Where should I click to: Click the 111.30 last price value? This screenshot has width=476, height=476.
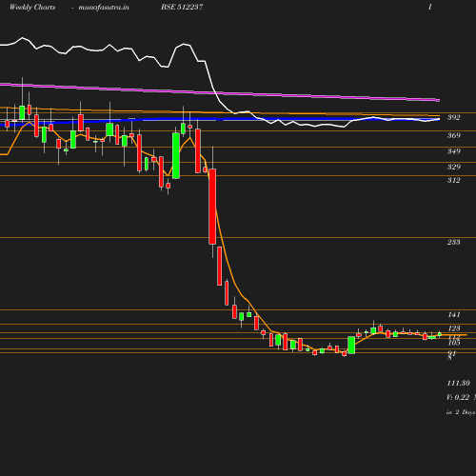click(458, 383)
